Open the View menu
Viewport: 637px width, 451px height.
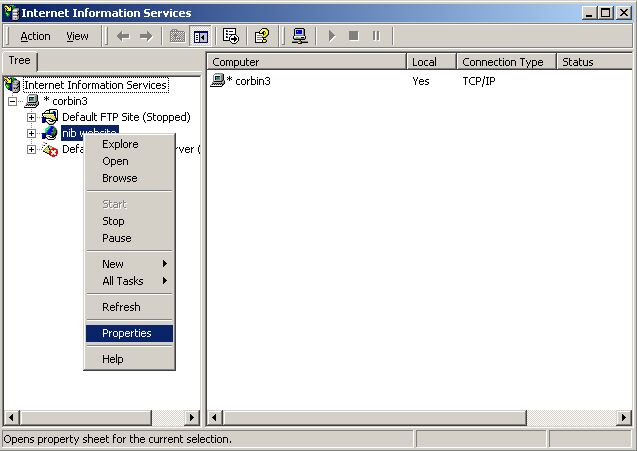point(77,37)
